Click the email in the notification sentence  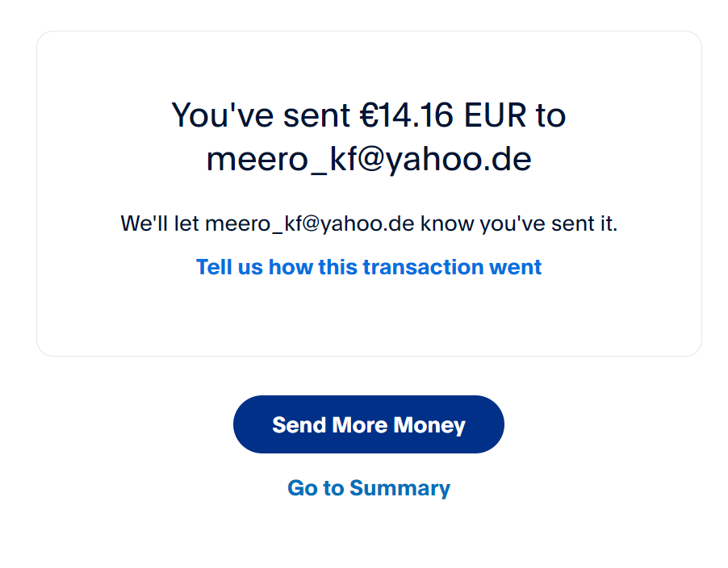tap(309, 223)
